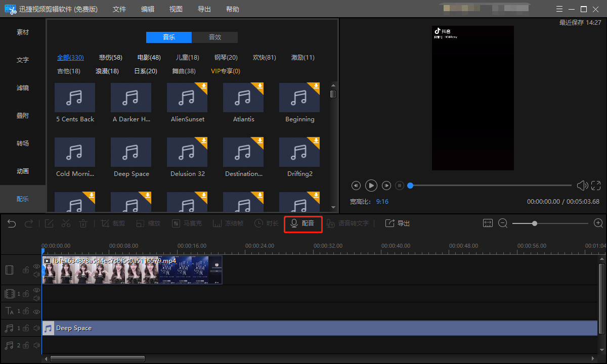Image resolution: width=607 pixels, height=364 pixels.
Task: Download the Atlantis music track
Action: tap(260, 86)
